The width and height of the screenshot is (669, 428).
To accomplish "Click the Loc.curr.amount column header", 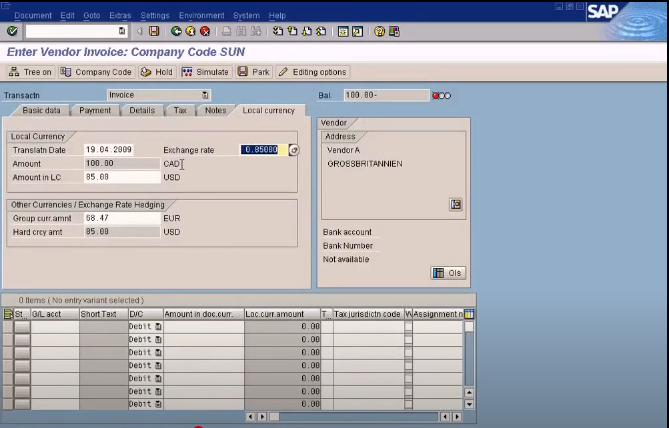I will (282, 314).
